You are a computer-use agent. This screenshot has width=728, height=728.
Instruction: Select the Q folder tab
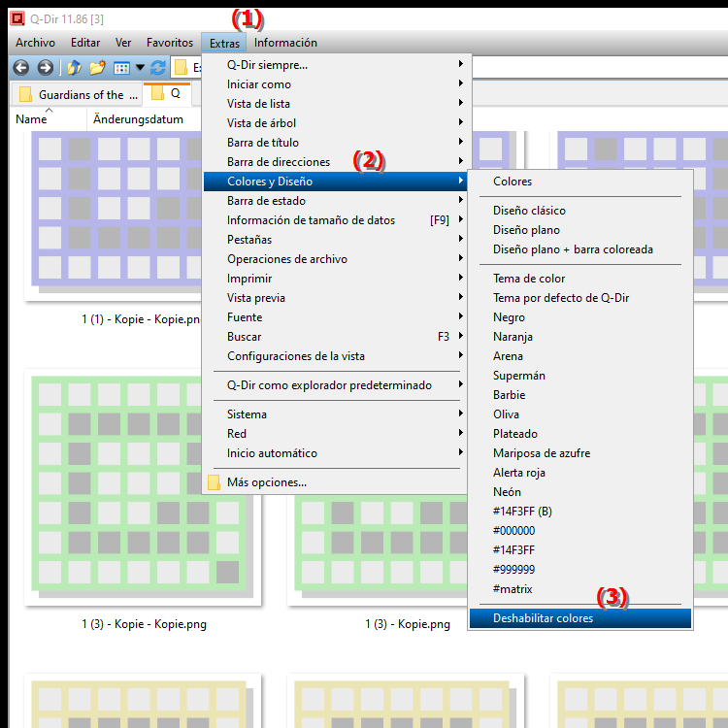(167, 94)
